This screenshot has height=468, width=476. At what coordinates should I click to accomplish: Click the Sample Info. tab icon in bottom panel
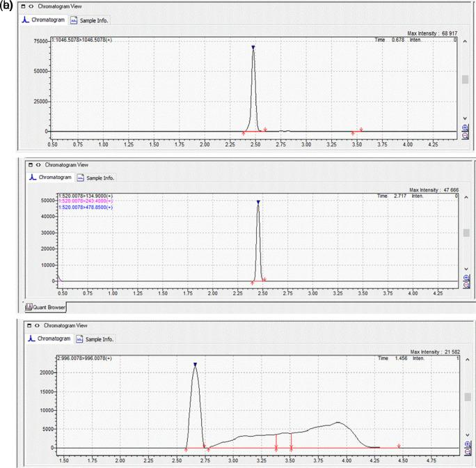[79, 339]
